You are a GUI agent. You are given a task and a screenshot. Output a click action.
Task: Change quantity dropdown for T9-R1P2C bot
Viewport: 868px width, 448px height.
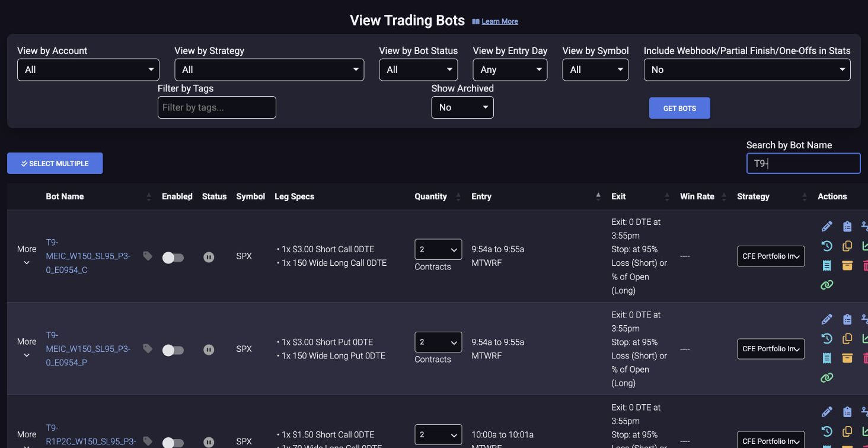click(438, 434)
